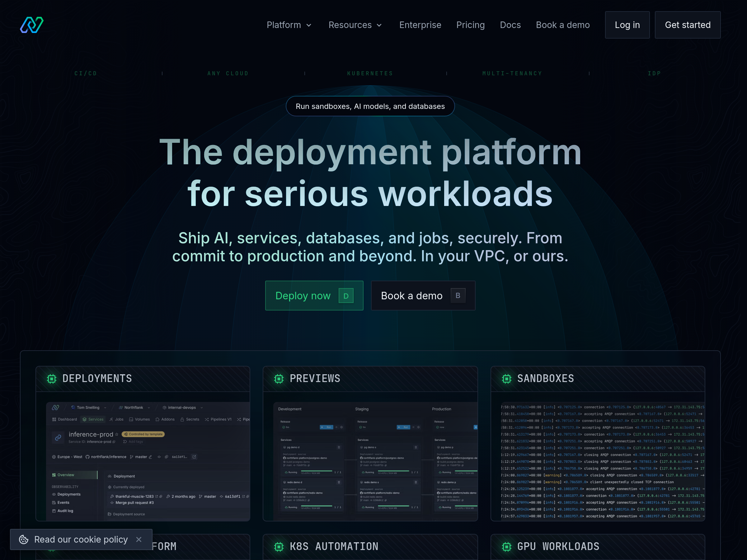Click Book a demo in navigation bar
The height and width of the screenshot is (560, 747).
563,25
